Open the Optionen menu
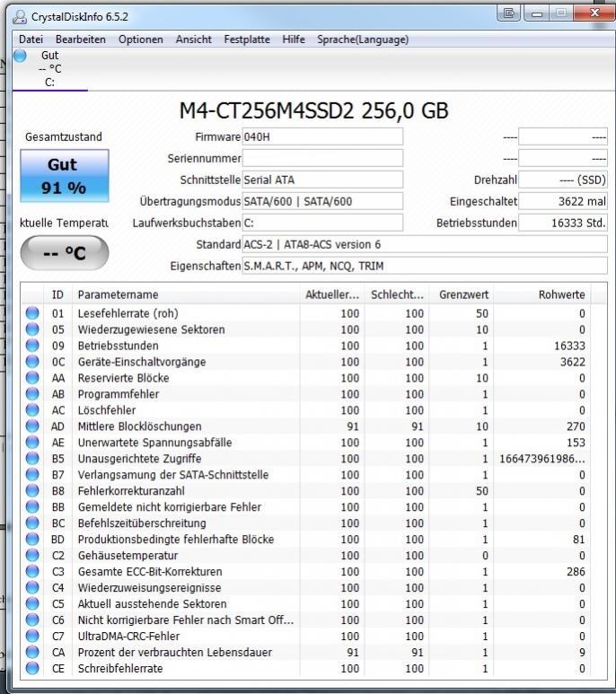The height and width of the screenshot is (694, 616). coord(141,40)
